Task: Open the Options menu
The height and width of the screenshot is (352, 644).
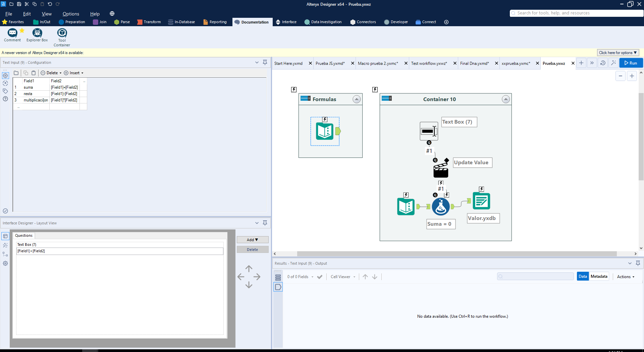Action: coord(71,14)
